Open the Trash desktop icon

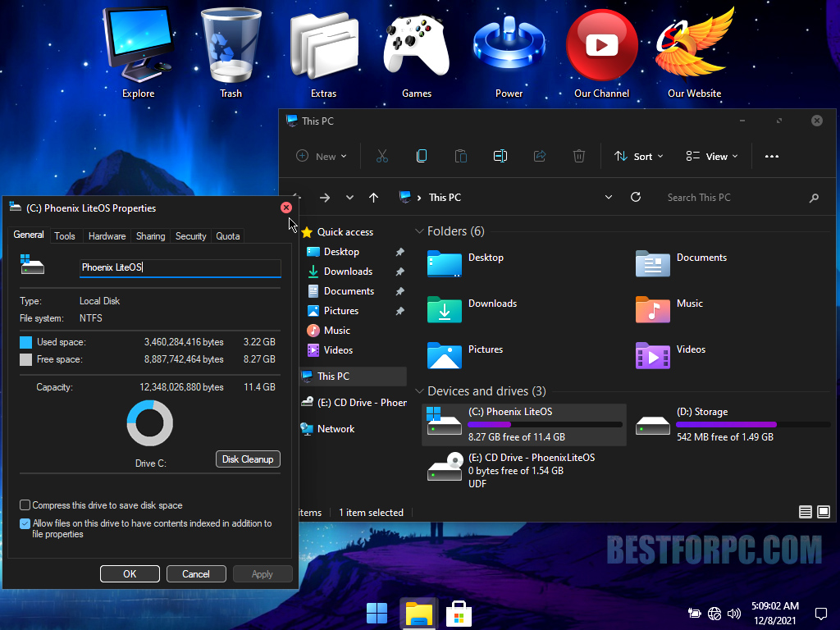[x=231, y=52]
